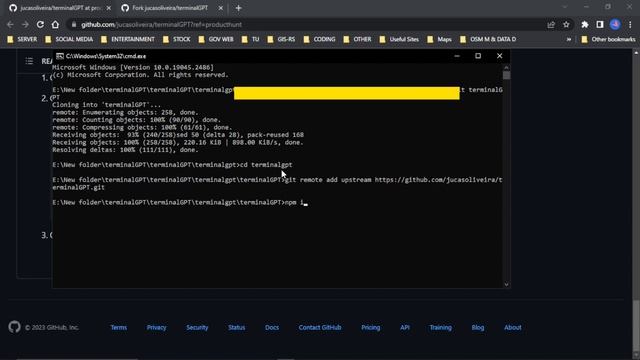Close the Fork jucasoliveira/terminalGPT tab
This screenshot has width=640, height=360.
point(220,8)
